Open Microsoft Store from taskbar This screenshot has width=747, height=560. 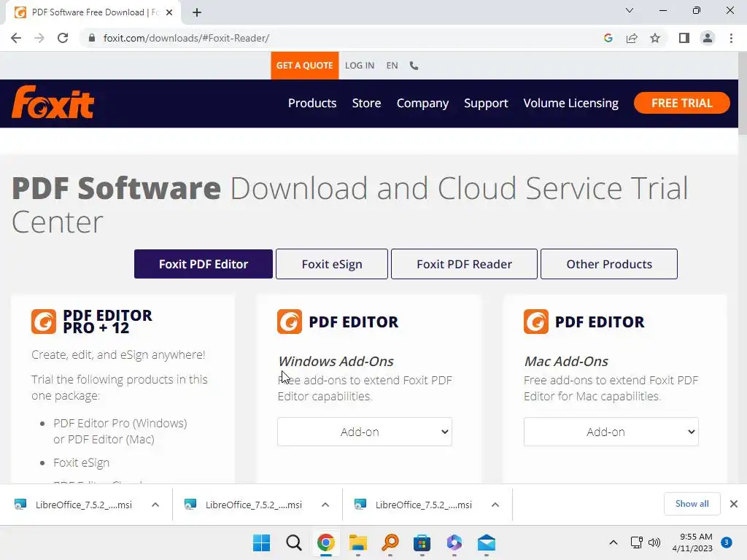point(422,542)
